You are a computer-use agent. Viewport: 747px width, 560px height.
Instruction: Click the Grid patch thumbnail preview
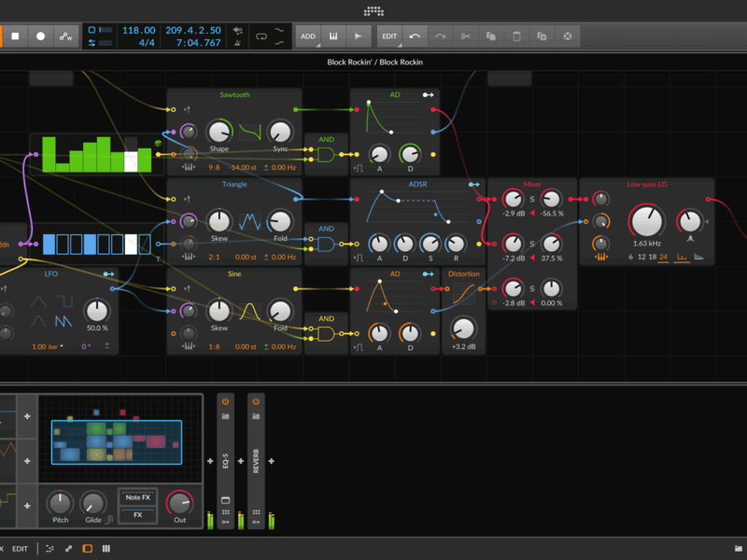coord(116,441)
